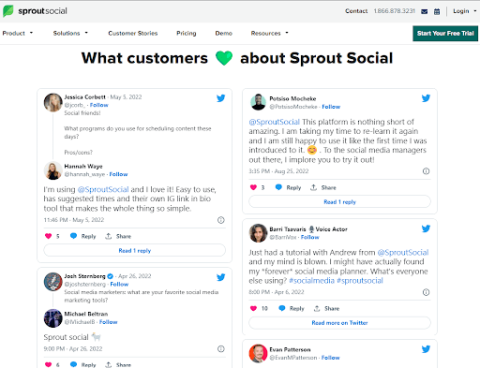
Task: Open the Login dropdown
Action: [x=465, y=11]
